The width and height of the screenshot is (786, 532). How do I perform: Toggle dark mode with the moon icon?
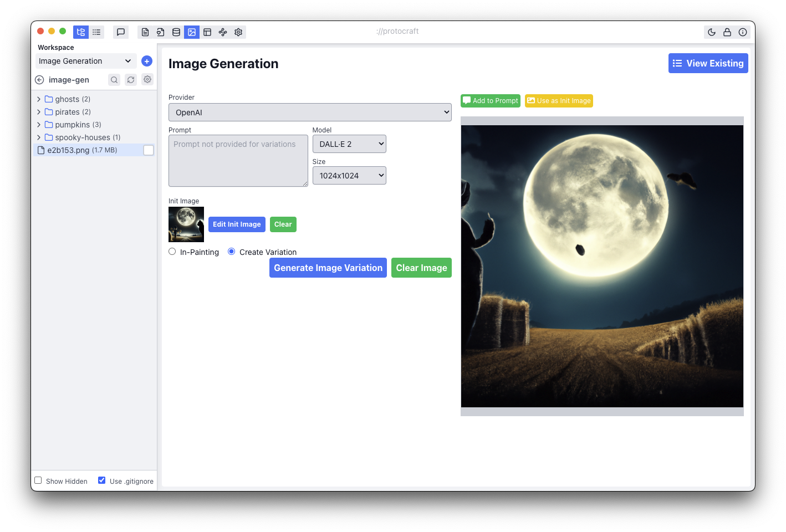pos(712,32)
